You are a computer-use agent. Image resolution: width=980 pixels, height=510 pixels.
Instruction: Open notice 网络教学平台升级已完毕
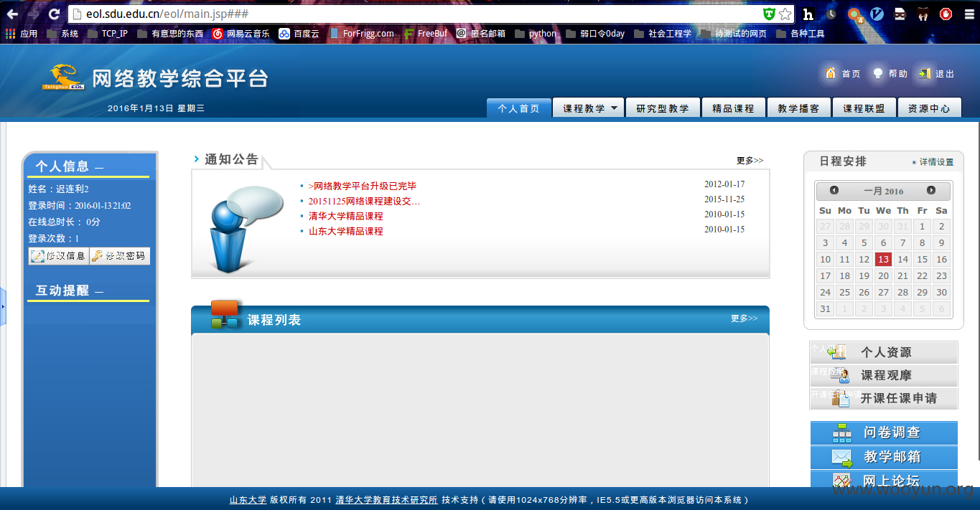(362, 186)
